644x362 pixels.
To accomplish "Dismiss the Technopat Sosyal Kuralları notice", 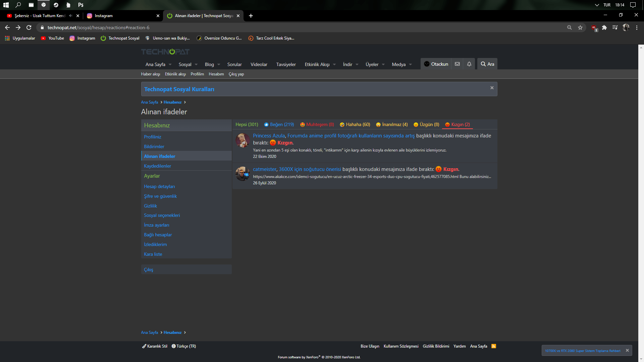I will point(492,88).
